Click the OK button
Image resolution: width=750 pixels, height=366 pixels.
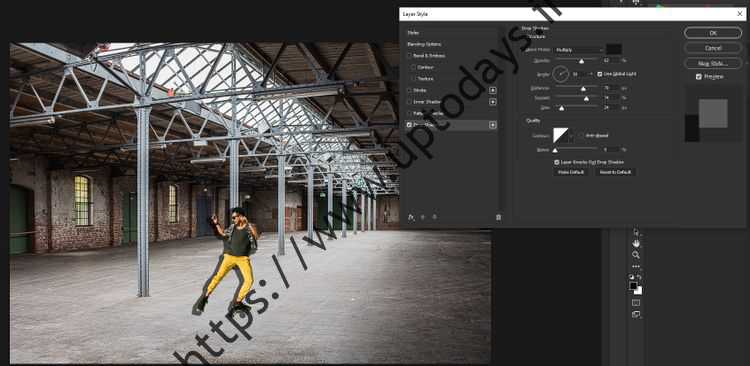[x=713, y=33]
